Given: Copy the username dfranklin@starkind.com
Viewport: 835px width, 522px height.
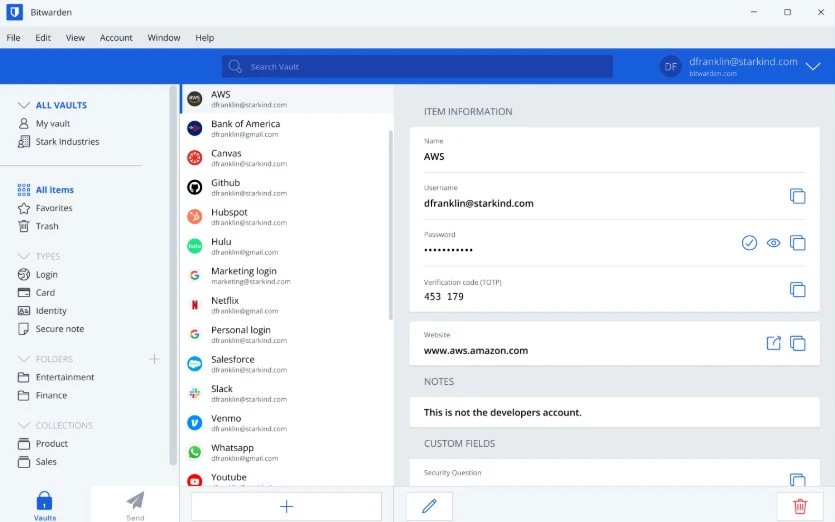Looking at the screenshot, I should [797, 196].
